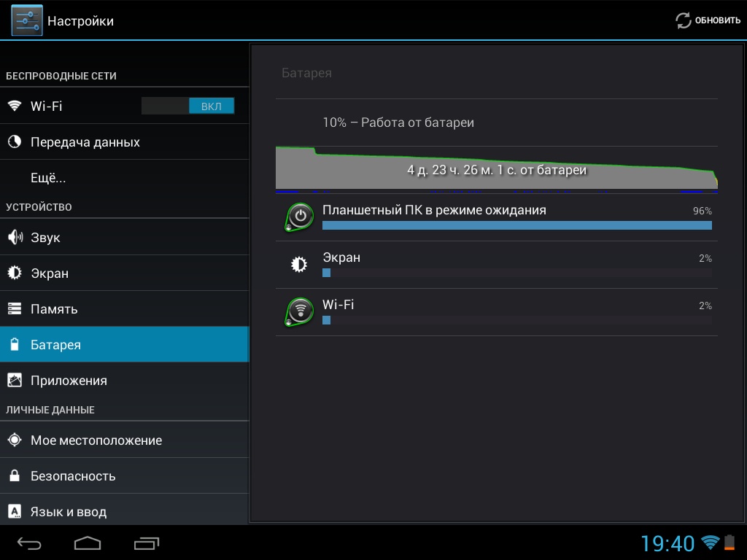Tap the 96% standby usage bar
This screenshot has width=747, height=560.
[516, 225]
